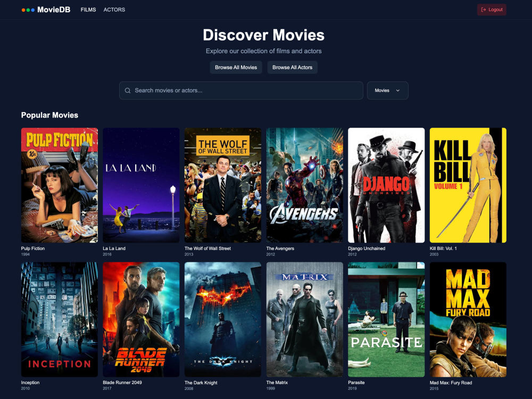Open The Dark Knight poster

[x=223, y=320]
